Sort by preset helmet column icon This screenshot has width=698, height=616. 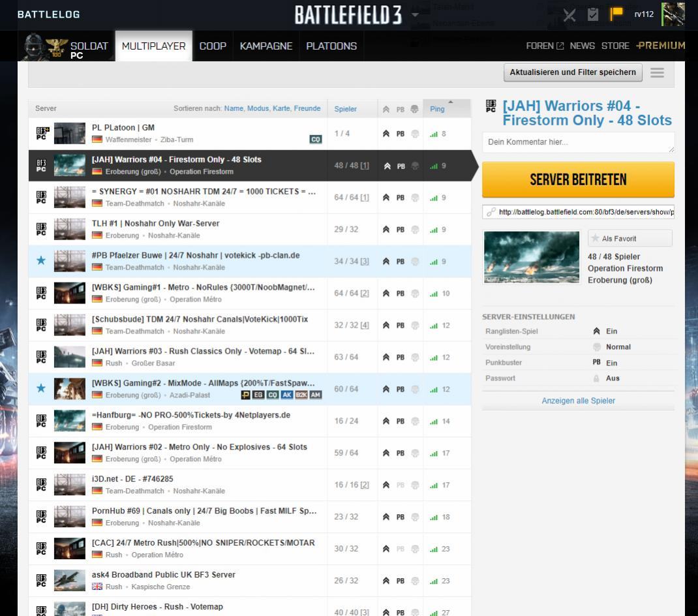coord(414,109)
